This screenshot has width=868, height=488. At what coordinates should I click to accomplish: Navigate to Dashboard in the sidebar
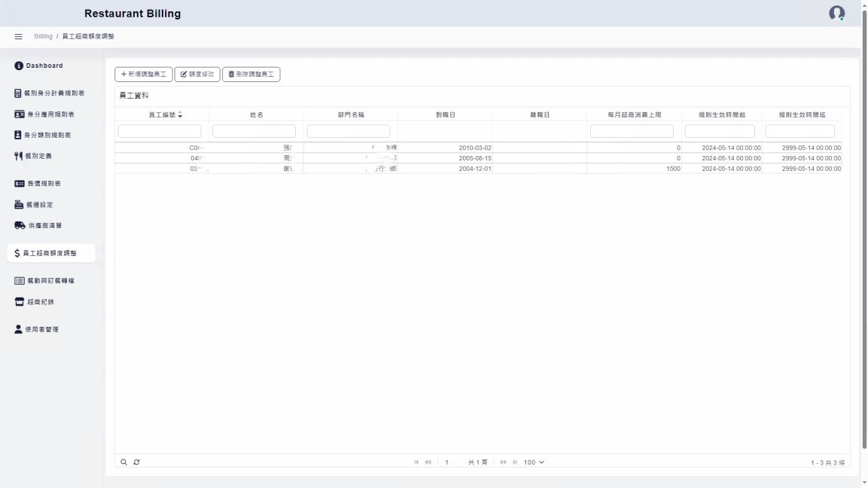44,66
